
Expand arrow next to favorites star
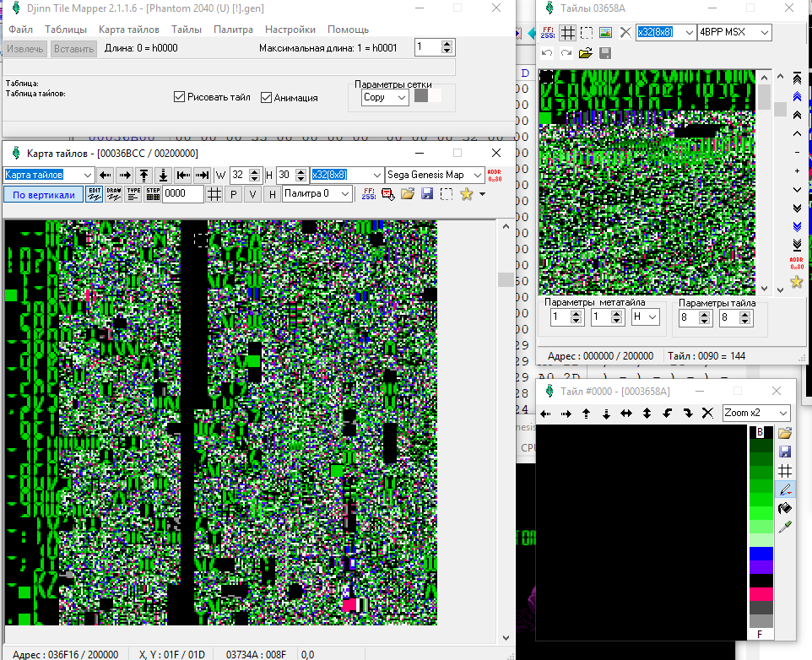click(x=483, y=194)
